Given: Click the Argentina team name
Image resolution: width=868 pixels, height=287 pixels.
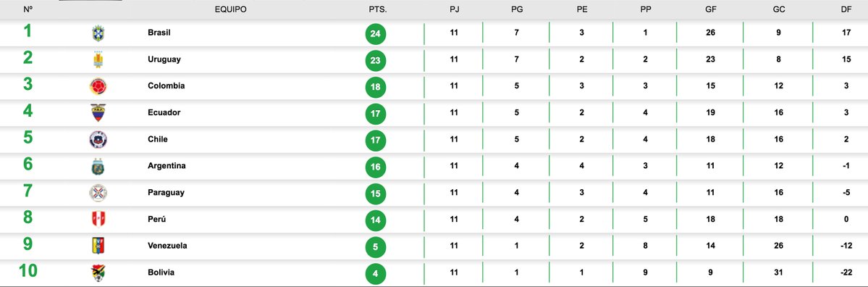Looking at the screenshot, I should 167,166.
